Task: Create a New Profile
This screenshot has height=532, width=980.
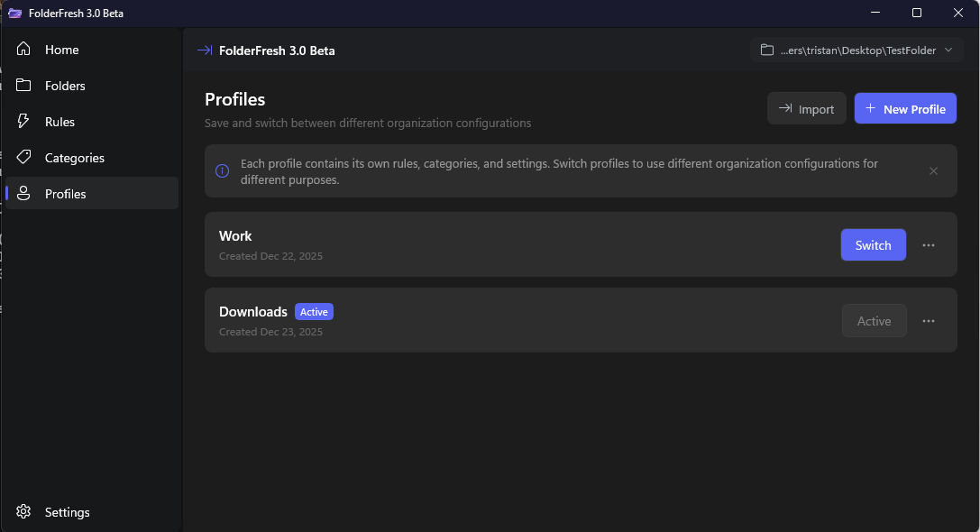Action: tap(905, 109)
